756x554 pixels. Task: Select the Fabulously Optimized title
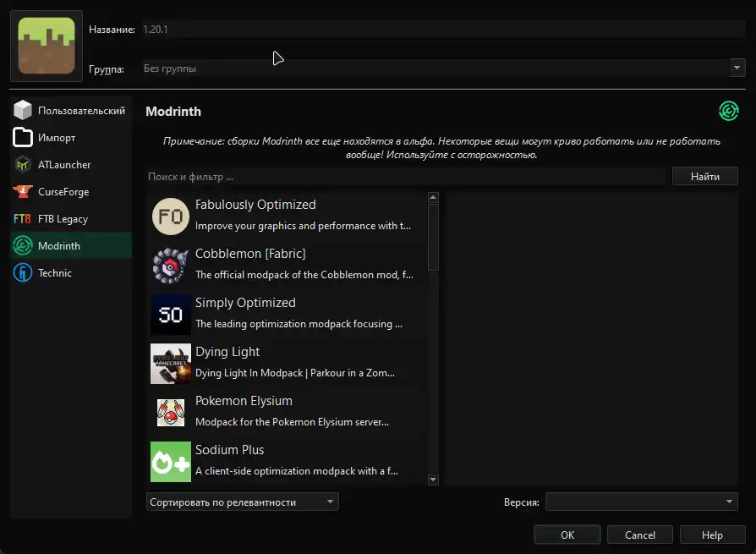(x=255, y=205)
